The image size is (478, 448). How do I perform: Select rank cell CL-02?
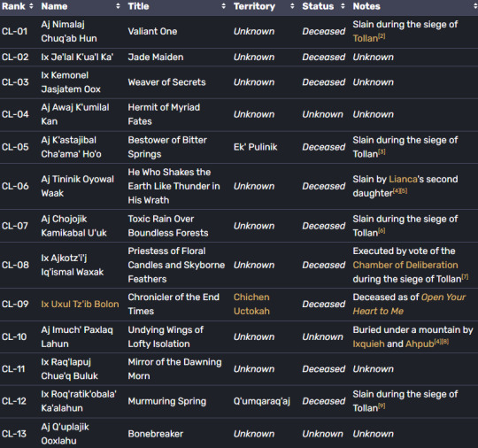[15, 57]
